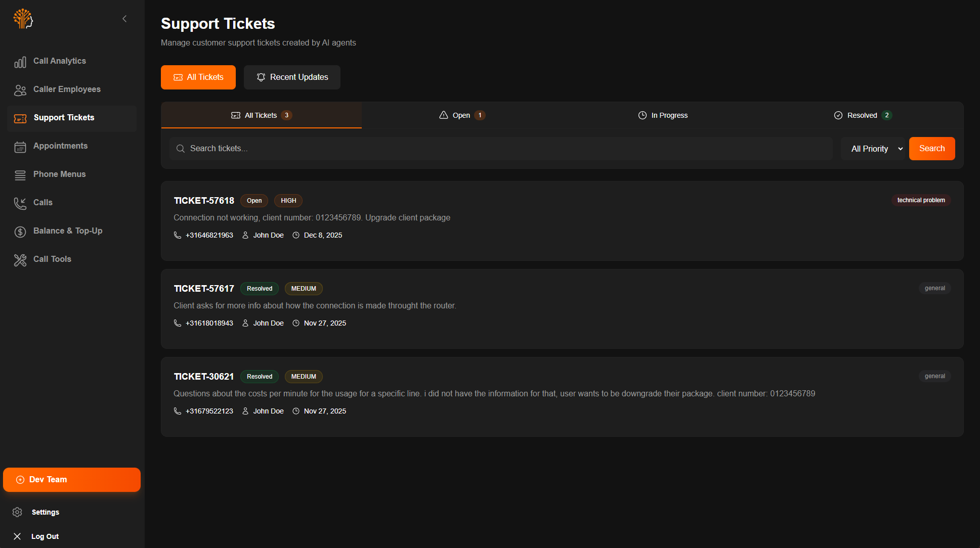
Task: Click the Calls phone icon in the sidebar
Action: pyautogui.click(x=20, y=203)
